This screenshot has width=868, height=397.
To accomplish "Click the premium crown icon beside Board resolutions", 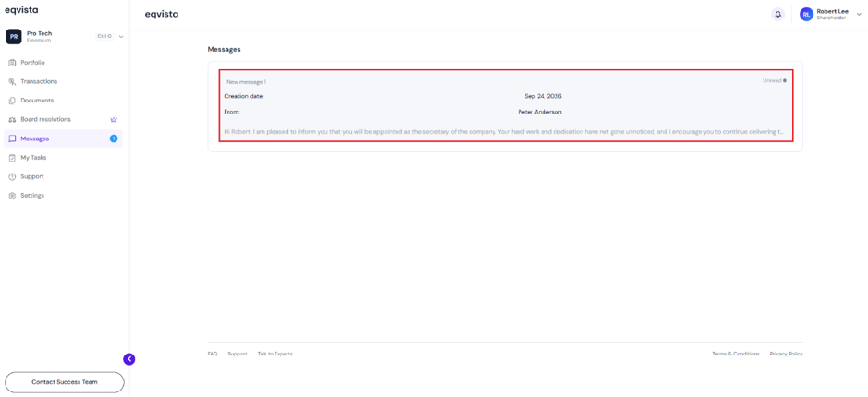I will [x=114, y=119].
